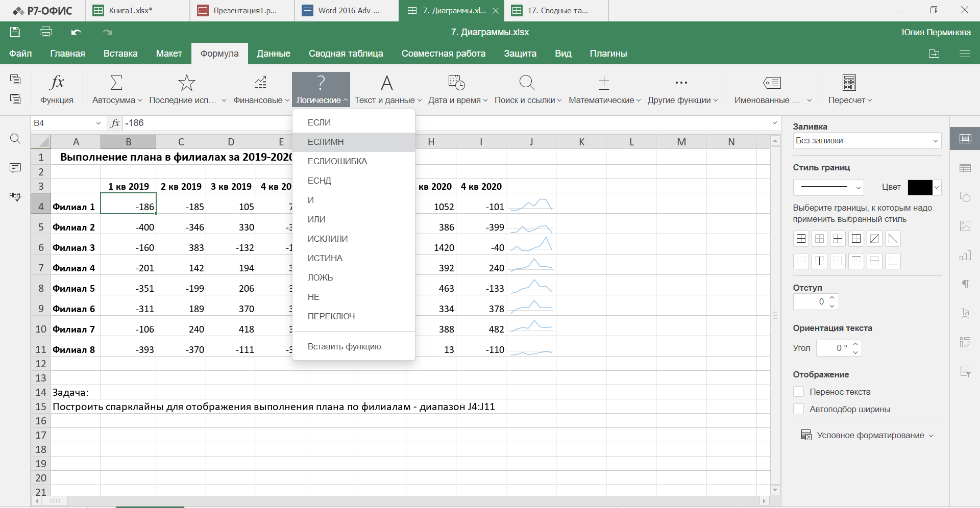Open the Autosum functions
The width and height of the screenshot is (980, 508).
pyautogui.click(x=117, y=89)
